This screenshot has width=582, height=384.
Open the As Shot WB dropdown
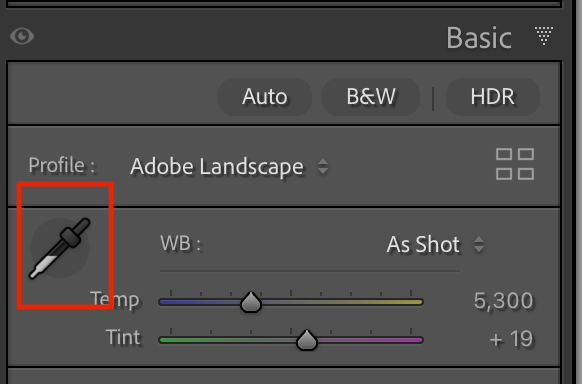[435, 244]
